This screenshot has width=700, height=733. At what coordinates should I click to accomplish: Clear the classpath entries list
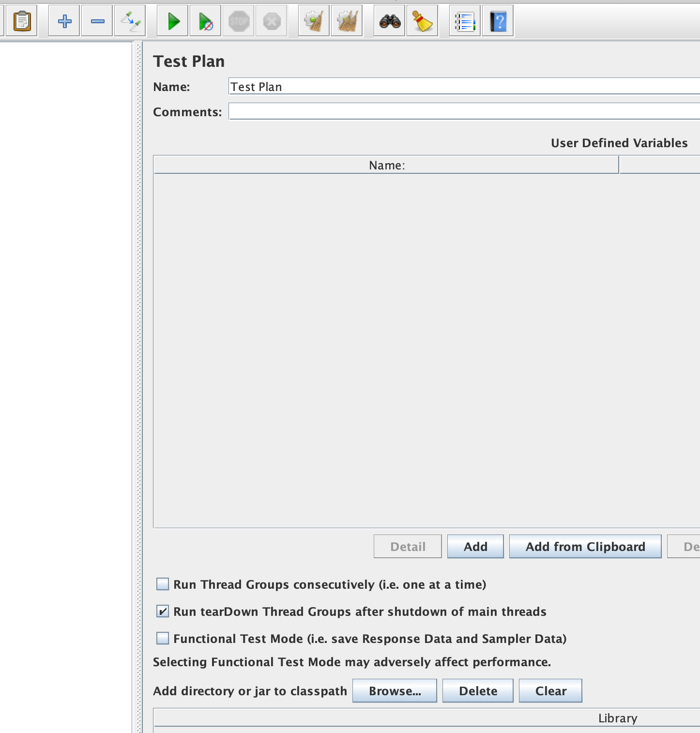pos(550,691)
